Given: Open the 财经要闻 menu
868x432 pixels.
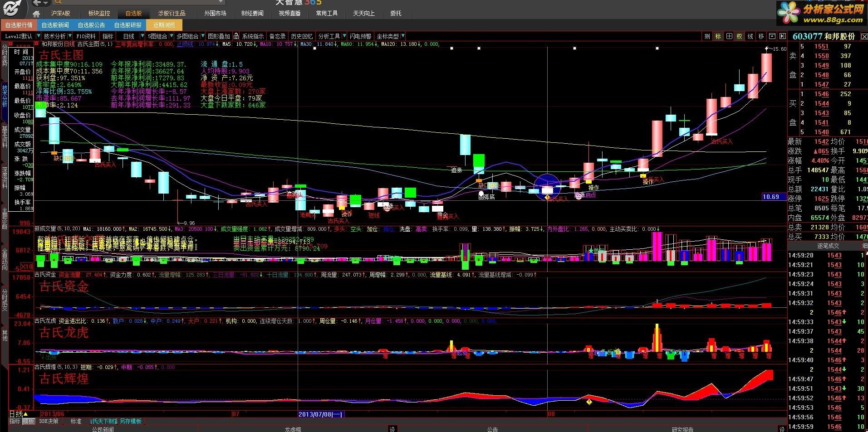Looking at the screenshot, I should pos(252,14).
